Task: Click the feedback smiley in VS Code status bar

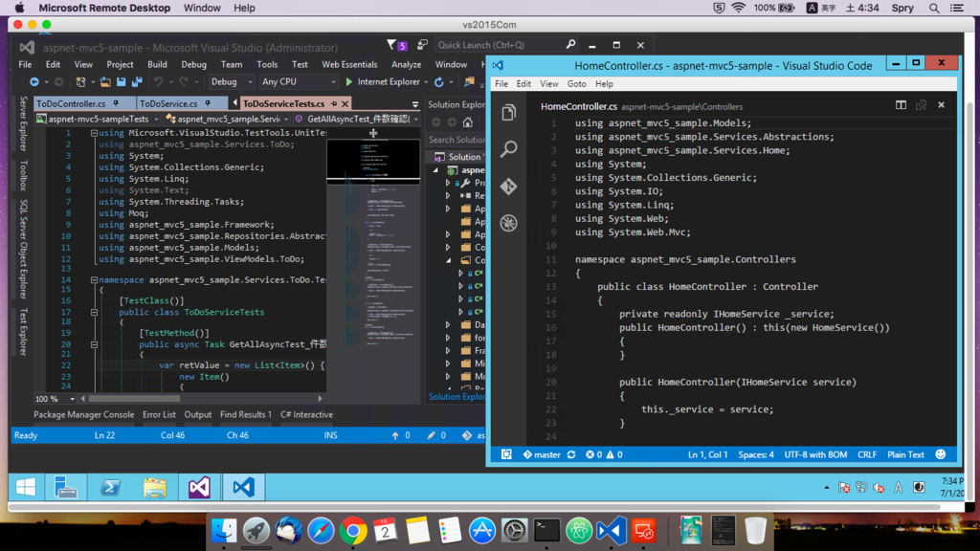Action: click(941, 454)
